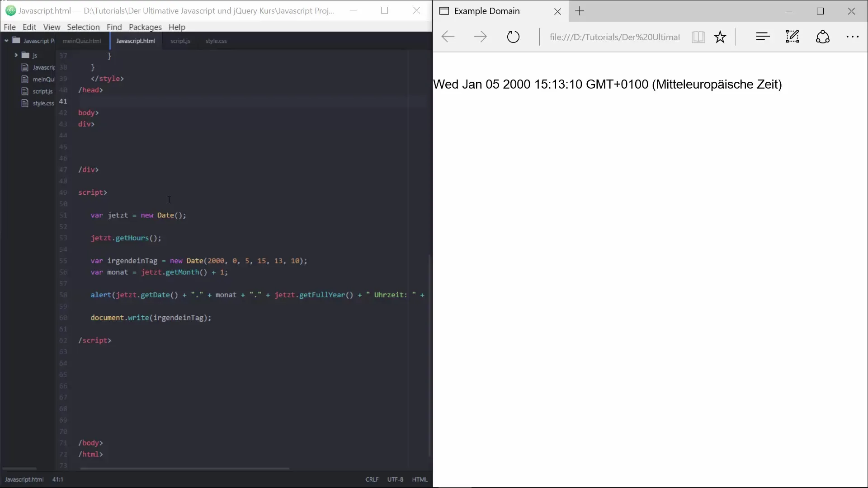The width and height of the screenshot is (868, 488).
Task: Switch to the Javascript.html editor tab
Action: point(136,41)
